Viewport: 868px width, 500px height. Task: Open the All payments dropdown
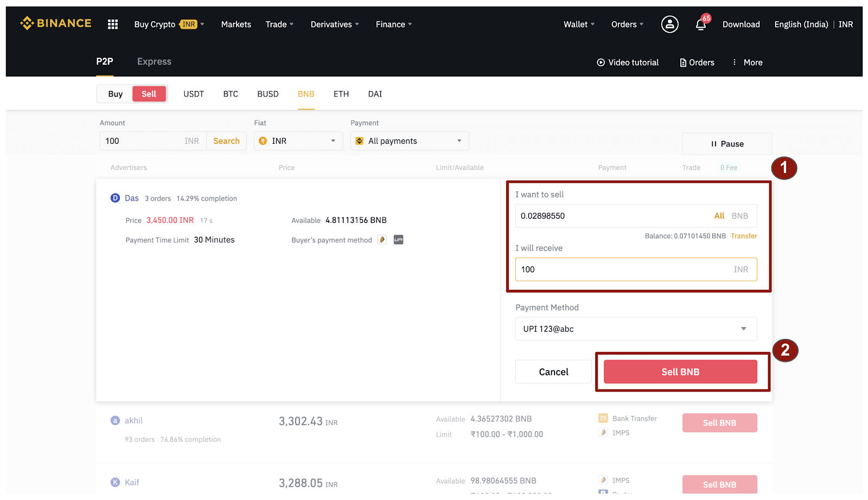coord(410,141)
